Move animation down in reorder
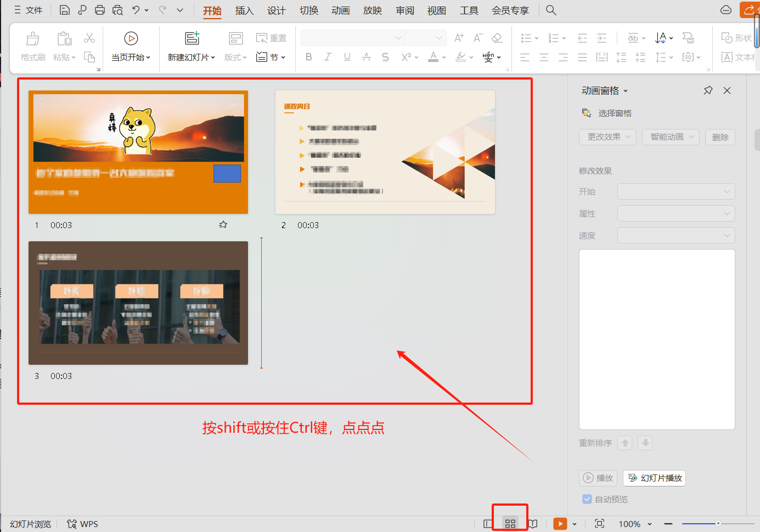 645,443
